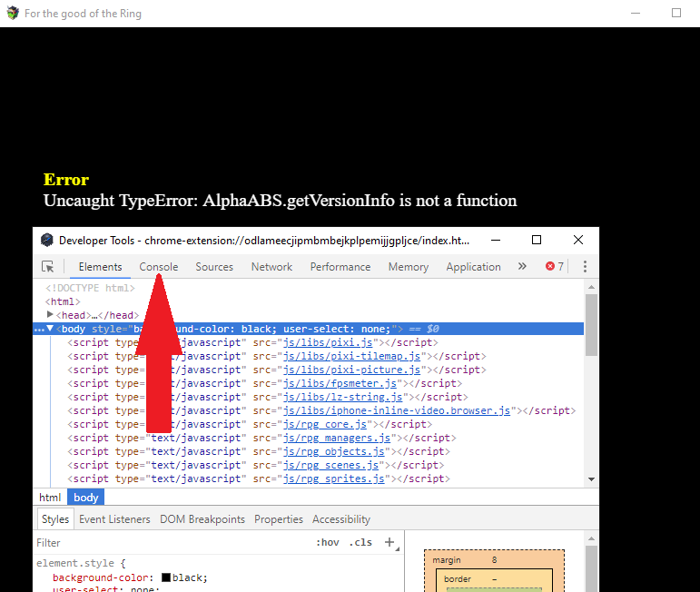Open the js/rpg_managers.js link
The width and height of the screenshot is (700, 592).
click(337, 438)
